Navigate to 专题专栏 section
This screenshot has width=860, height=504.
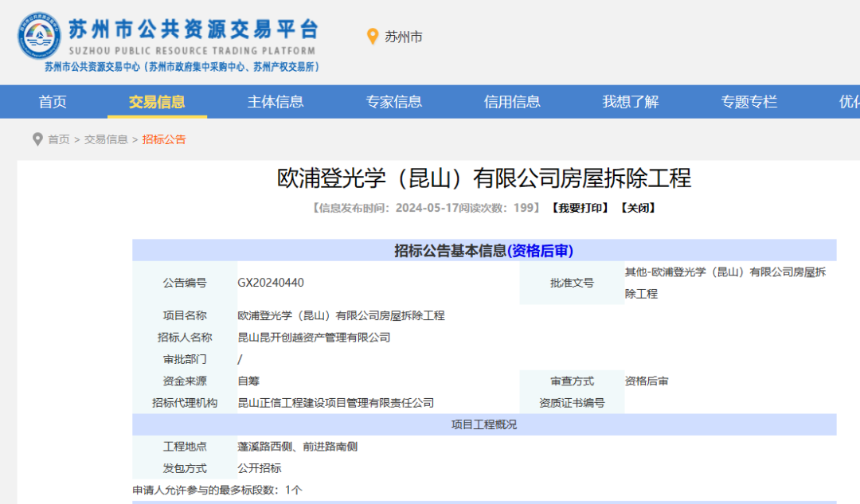pos(749,102)
